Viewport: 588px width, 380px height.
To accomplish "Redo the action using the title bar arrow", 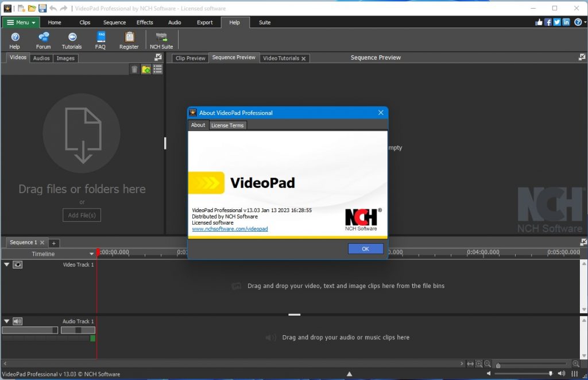I will coord(64,8).
